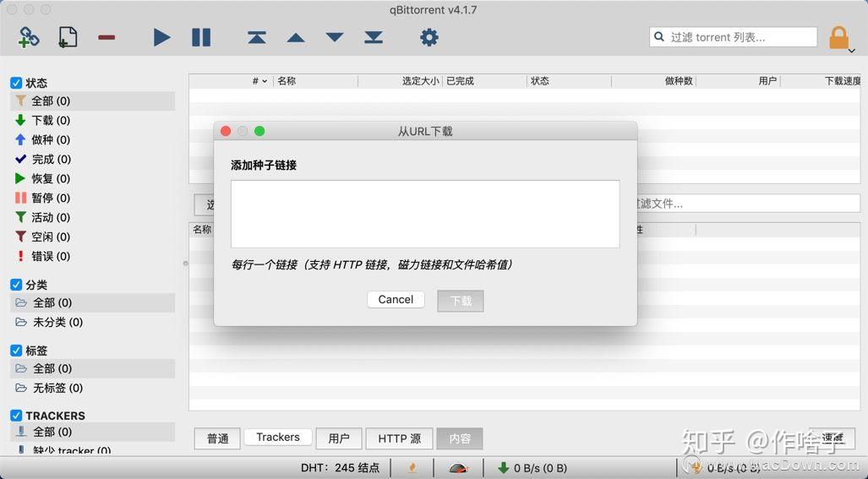Select 全部 (0) under 标签
The image size is (868, 479).
pos(92,369)
